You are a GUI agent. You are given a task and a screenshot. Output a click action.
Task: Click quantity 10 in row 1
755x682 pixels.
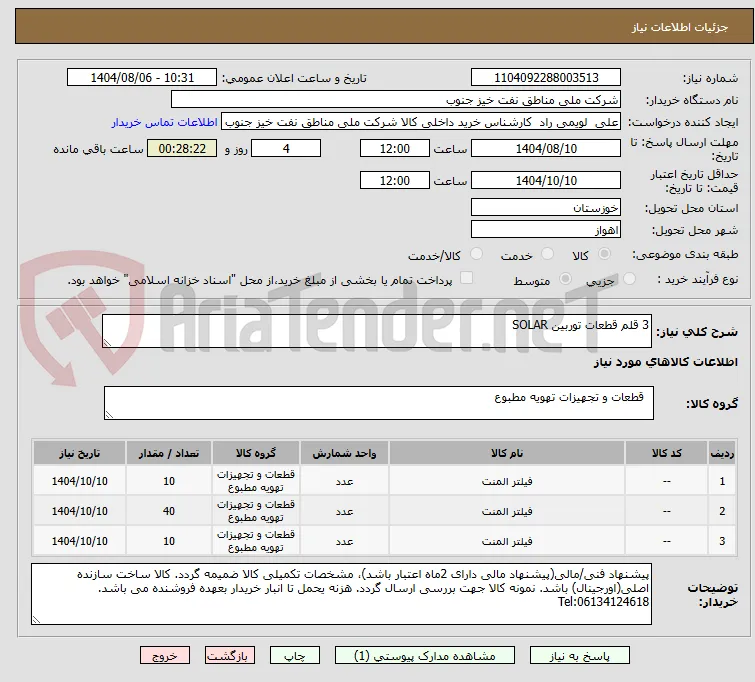point(169,481)
